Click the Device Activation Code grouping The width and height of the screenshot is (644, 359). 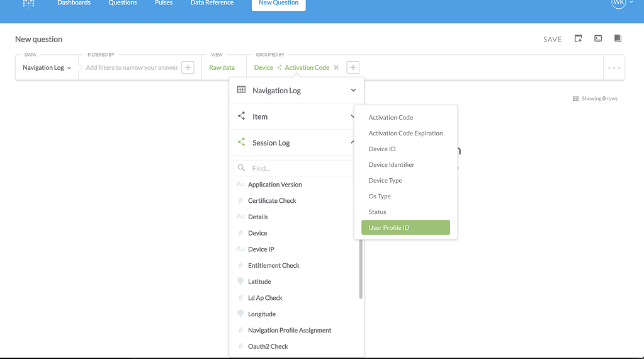pos(291,68)
